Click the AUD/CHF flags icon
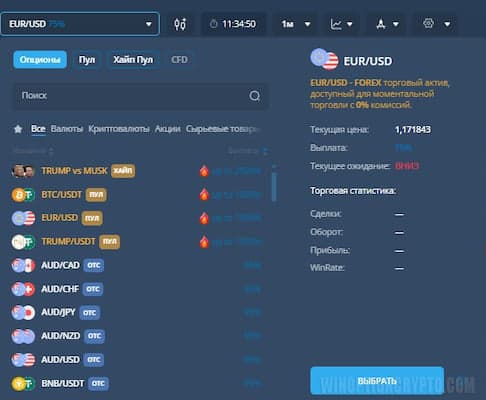 (23, 289)
